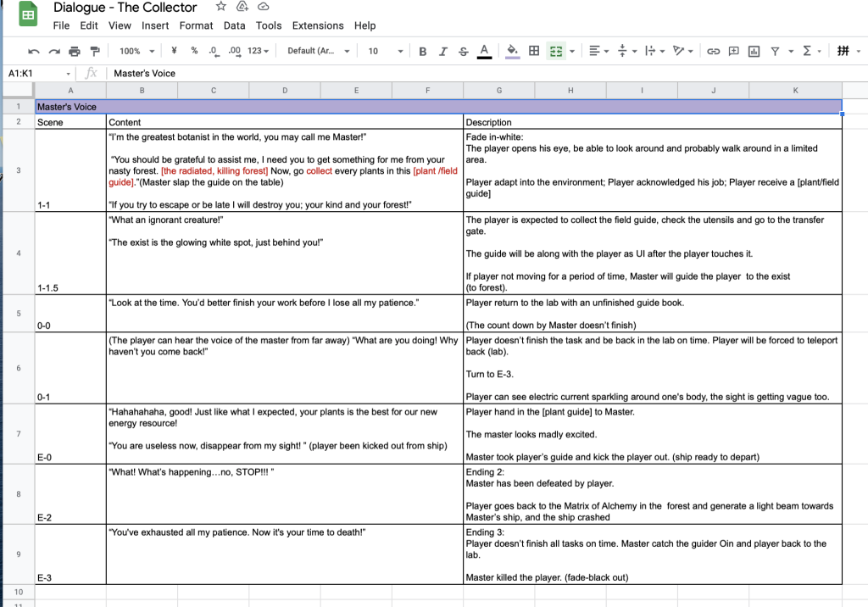Click the formula bar showing Master's Voice
Viewport: 868px width, 607px height.
pyautogui.click(x=487, y=73)
